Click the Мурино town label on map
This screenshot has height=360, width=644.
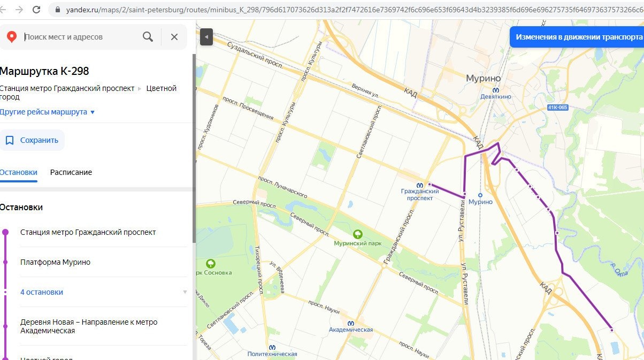[482, 78]
